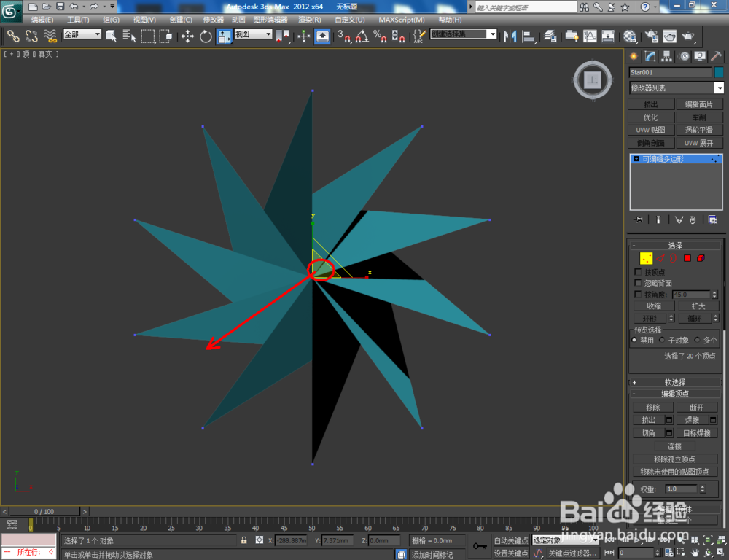Screen dimensions: 729x560
Task: Click the Select and Link tool
Action: click(13, 36)
